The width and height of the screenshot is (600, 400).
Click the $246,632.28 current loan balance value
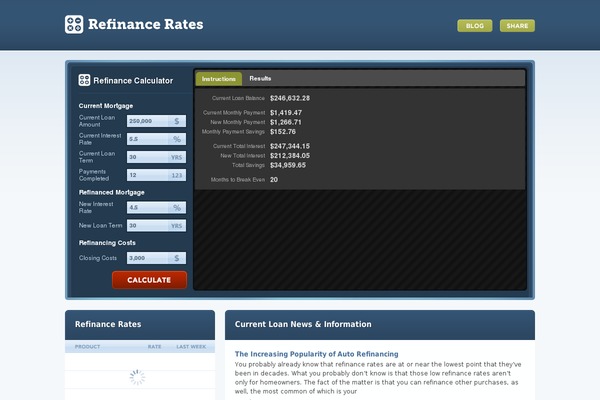290,98
